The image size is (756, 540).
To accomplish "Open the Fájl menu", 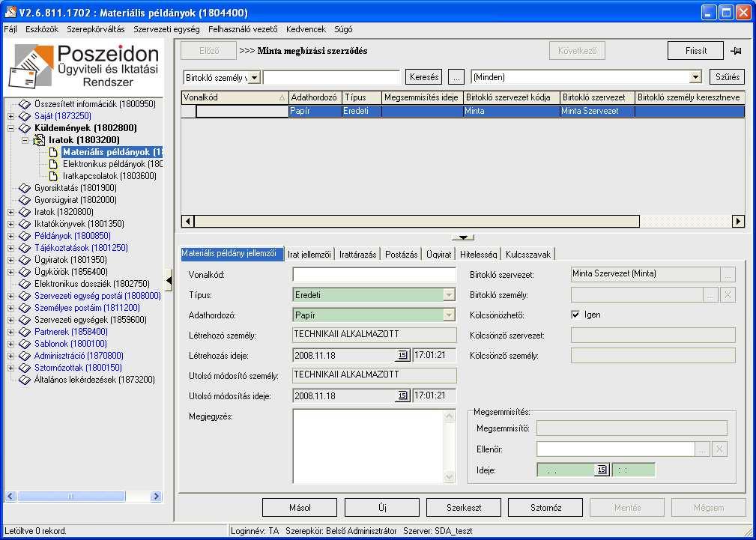I will point(10,29).
